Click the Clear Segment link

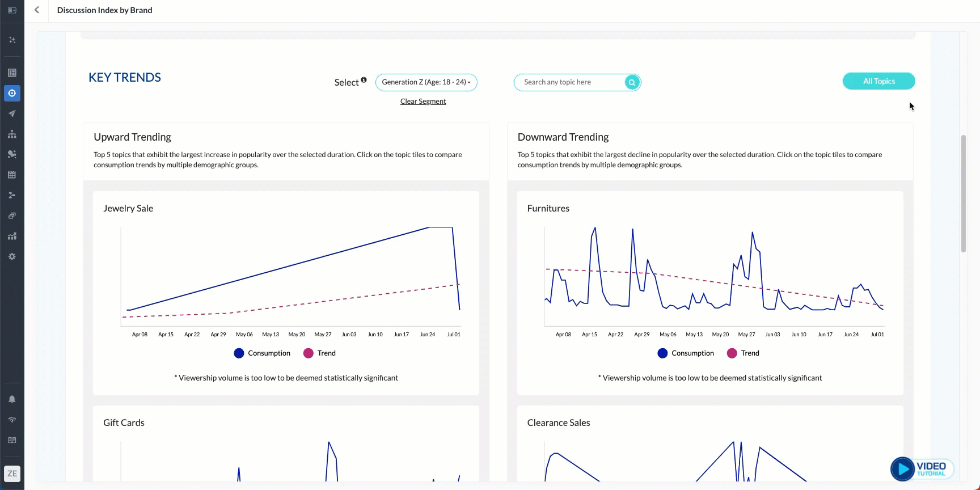pyautogui.click(x=423, y=102)
